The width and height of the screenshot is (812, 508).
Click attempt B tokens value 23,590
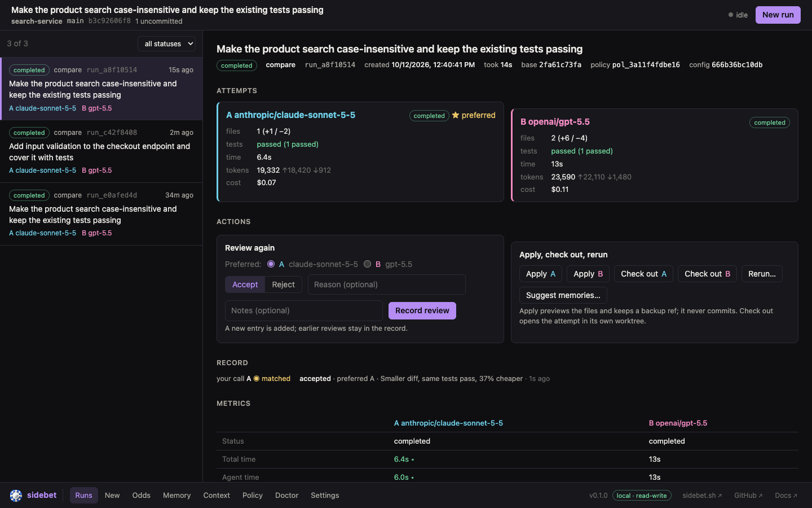pyautogui.click(x=563, y=177)
